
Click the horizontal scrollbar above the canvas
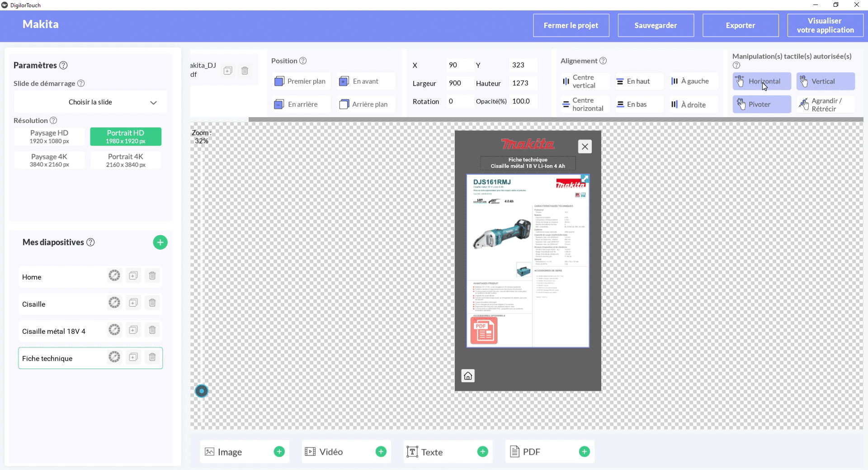click(555, 119)
